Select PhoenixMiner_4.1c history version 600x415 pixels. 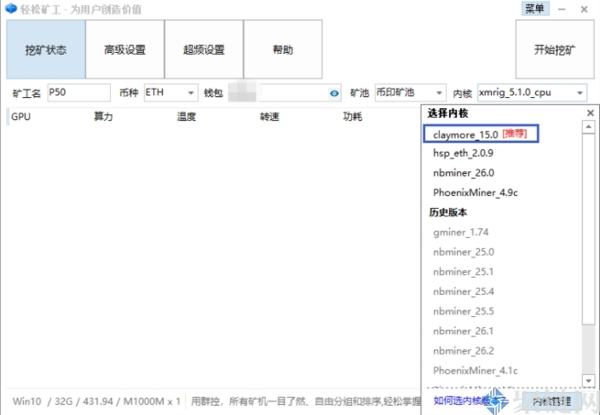tap(475, 370)
